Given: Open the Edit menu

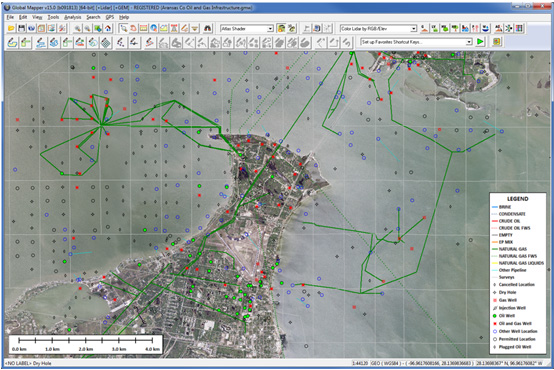Looking at the screenshot, I should coord(23,17).
